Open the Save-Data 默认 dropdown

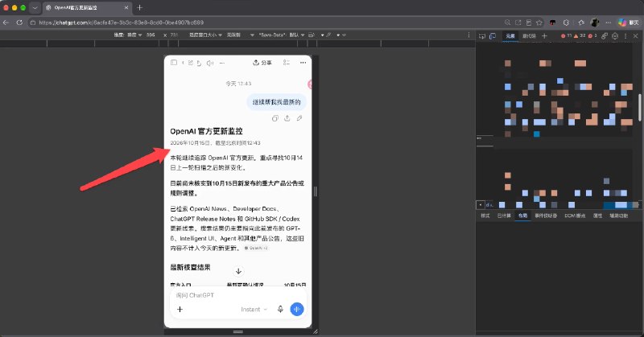click(282, 35)
